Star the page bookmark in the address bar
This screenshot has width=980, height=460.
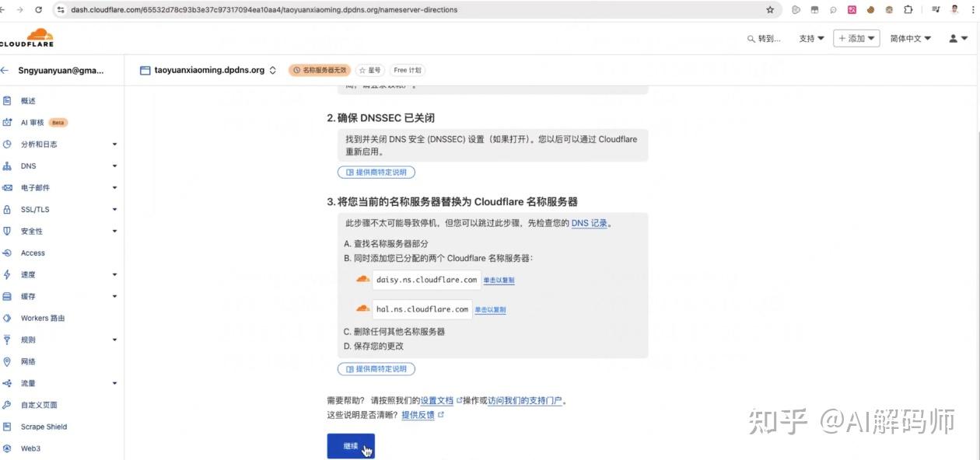pyautogui.click(x=768, y=11)
